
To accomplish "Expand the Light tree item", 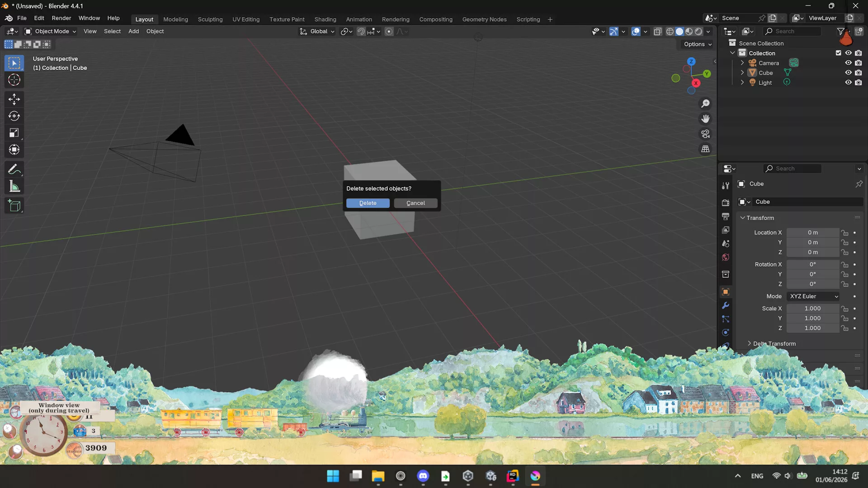I will (742, 83).
